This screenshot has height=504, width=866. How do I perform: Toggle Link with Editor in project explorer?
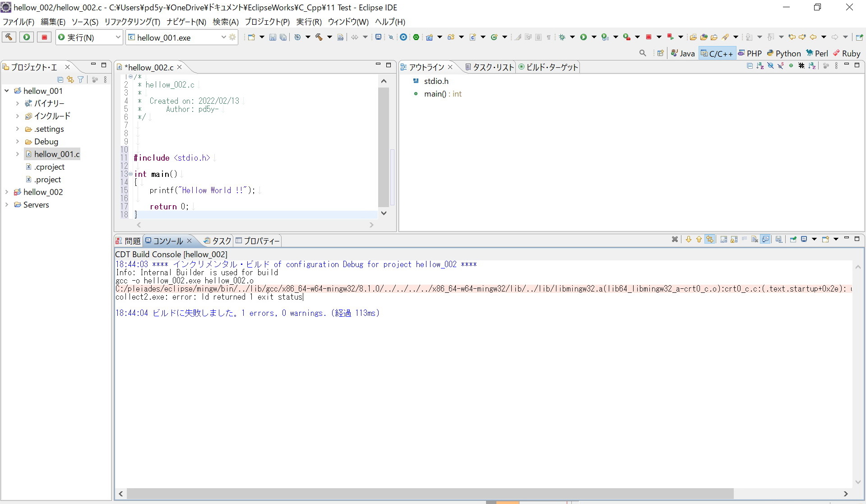point(70,79)
